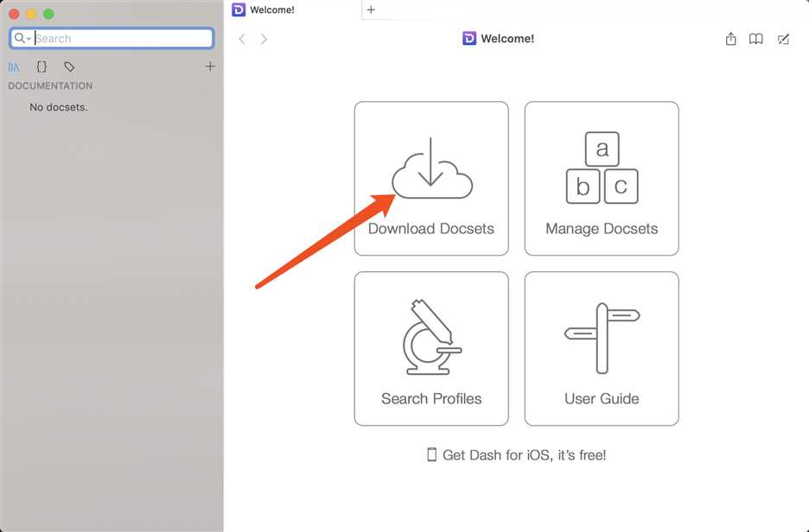Open the bookmarks book icon

pyautogui.click(x=756, y=39)
